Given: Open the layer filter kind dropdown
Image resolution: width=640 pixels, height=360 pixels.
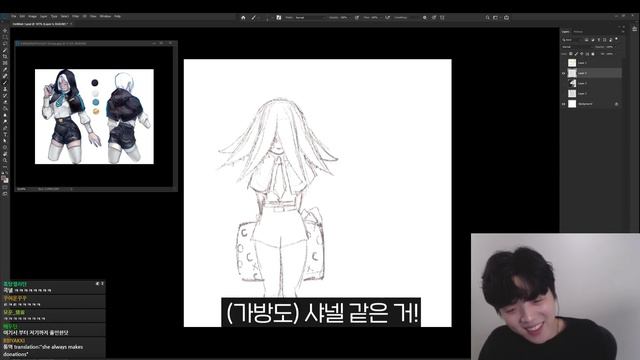Looking at the screenshot, I should [x=571, y=40].
